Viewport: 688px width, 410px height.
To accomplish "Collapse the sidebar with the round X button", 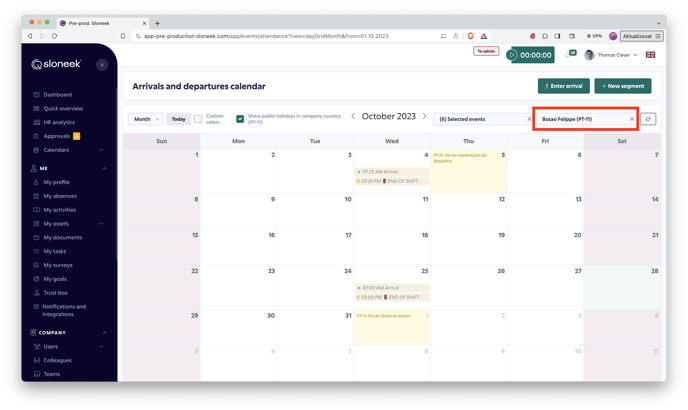I will (x=102, y=65).
